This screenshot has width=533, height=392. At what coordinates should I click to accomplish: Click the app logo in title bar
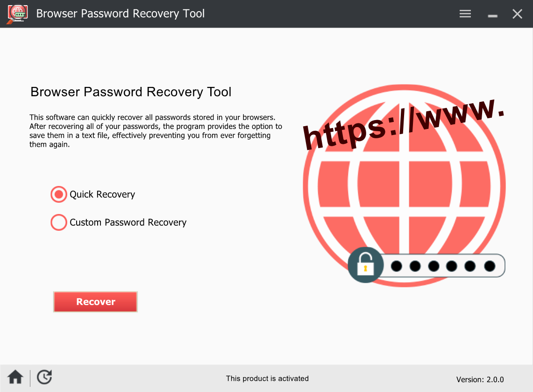click(x=17, y=14)
